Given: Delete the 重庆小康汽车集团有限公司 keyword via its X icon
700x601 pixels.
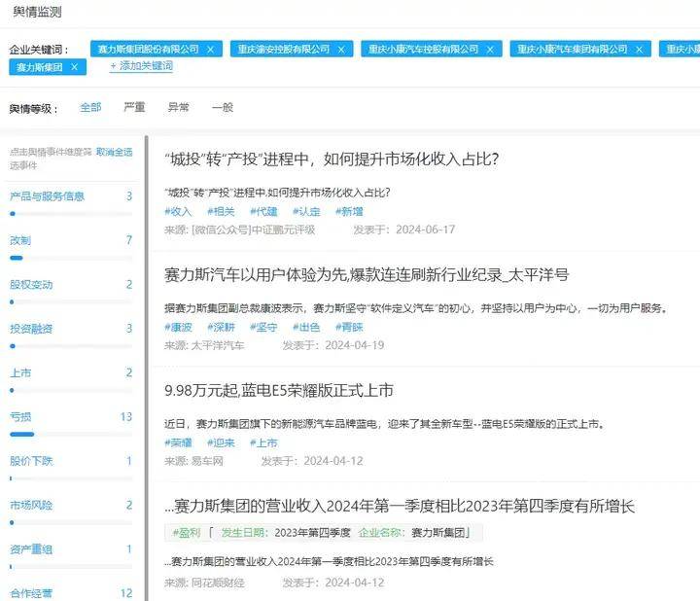Looking at the screenshot, I should 640,50.
